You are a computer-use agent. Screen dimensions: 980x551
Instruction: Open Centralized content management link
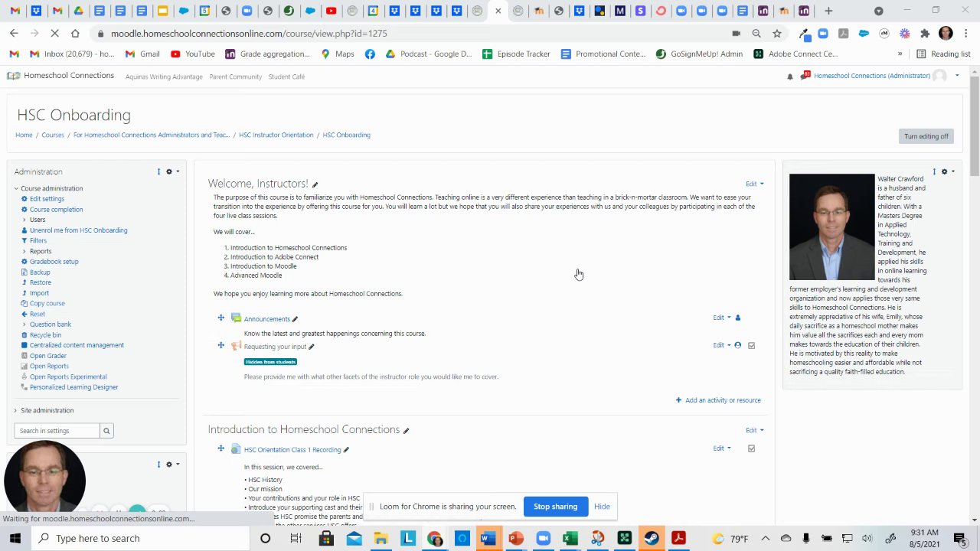coord(77,345)
